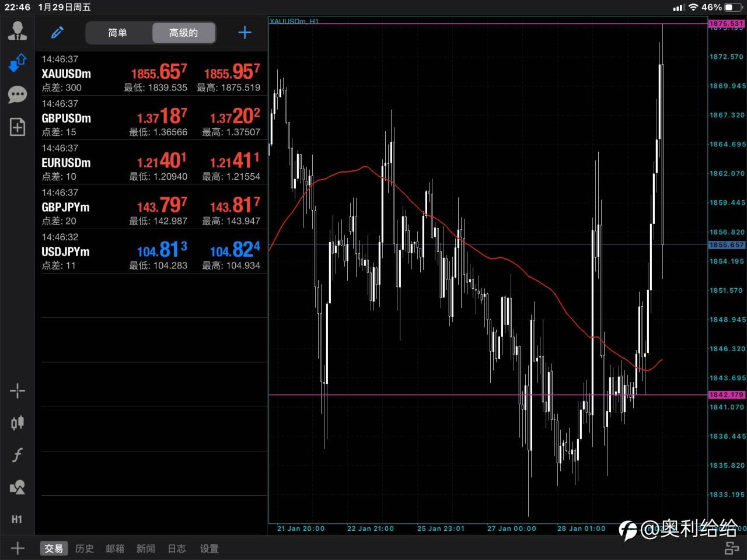Tap the layout icon at bottom right

731,548
